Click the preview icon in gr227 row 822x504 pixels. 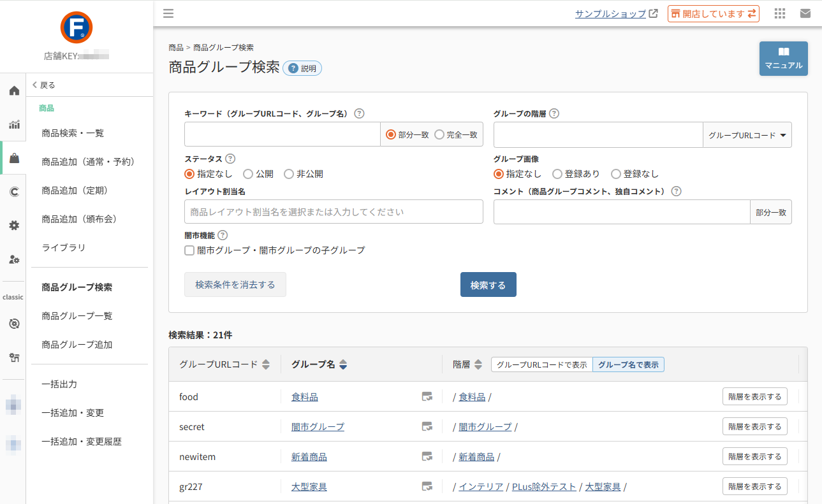tap(427, 486)
